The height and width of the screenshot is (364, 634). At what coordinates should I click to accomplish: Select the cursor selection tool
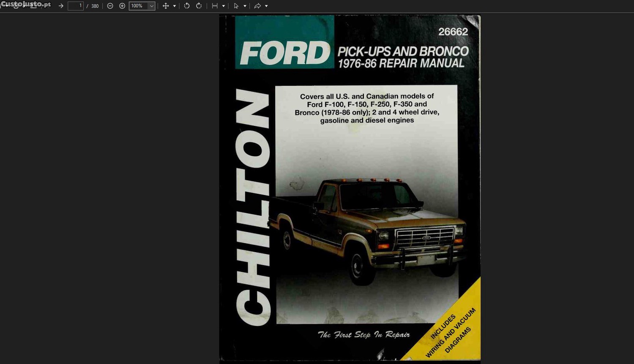[x=236, y=6]
